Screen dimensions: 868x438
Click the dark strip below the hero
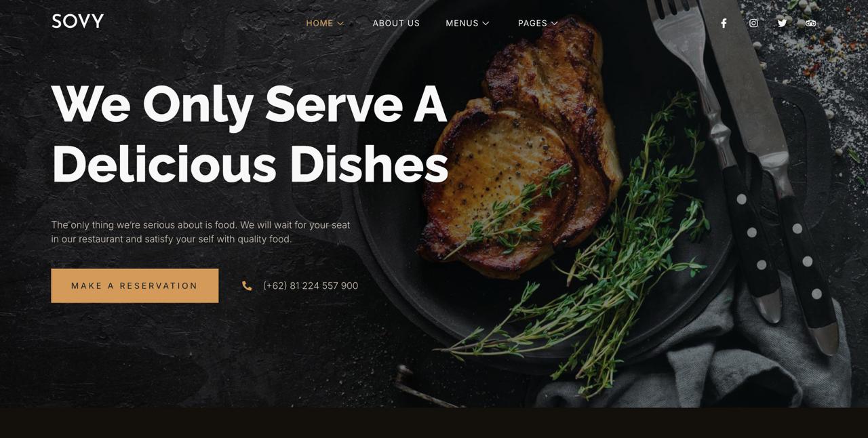point(434,422)
